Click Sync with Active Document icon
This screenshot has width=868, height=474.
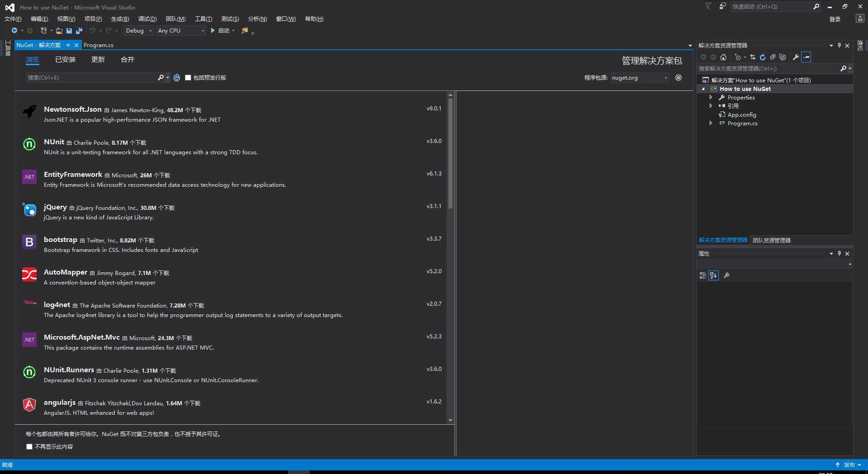(x=753, y=57)
